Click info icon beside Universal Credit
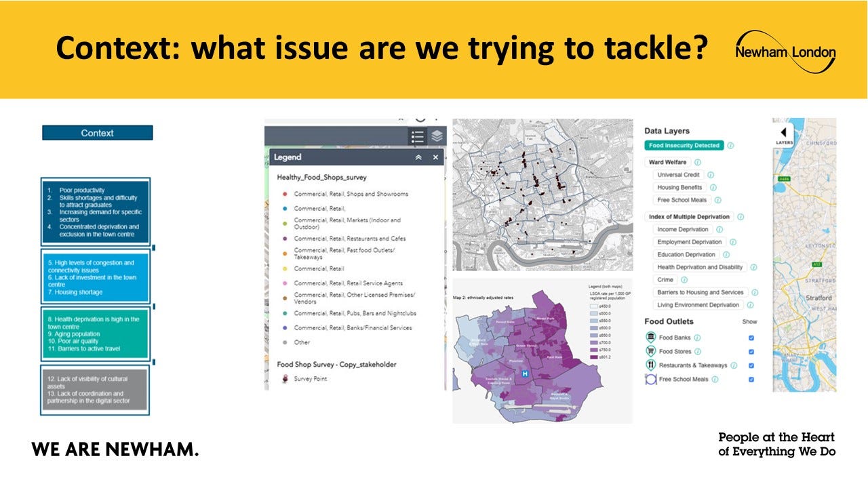Image resolution: width=868 pixels, height=488 pixels. 710,175
